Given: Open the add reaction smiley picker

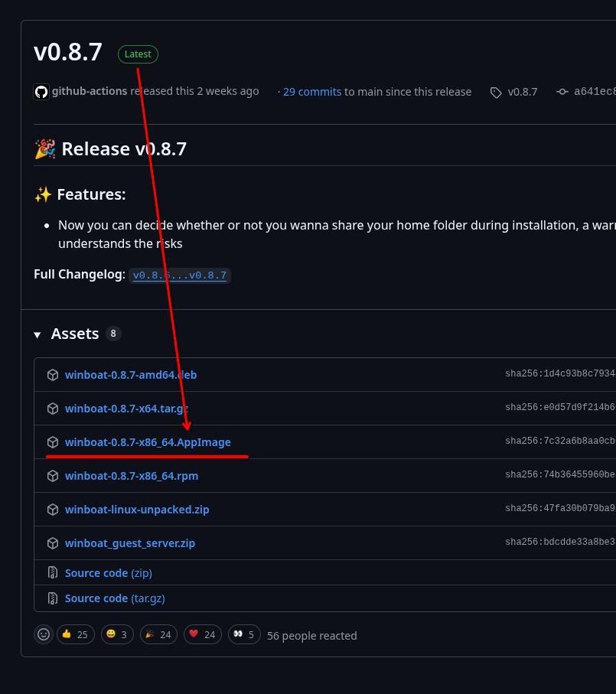Looking at the screenshot, I should [x=44, y=634].
